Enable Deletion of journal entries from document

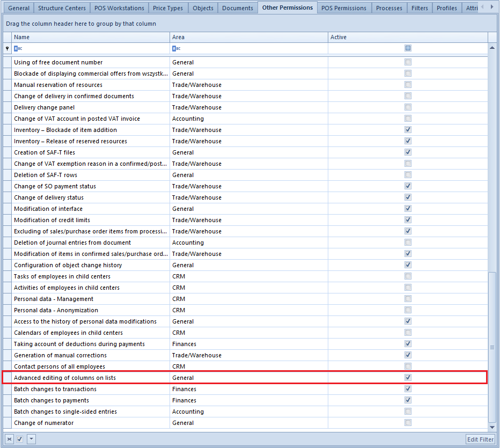coord(408,243)
